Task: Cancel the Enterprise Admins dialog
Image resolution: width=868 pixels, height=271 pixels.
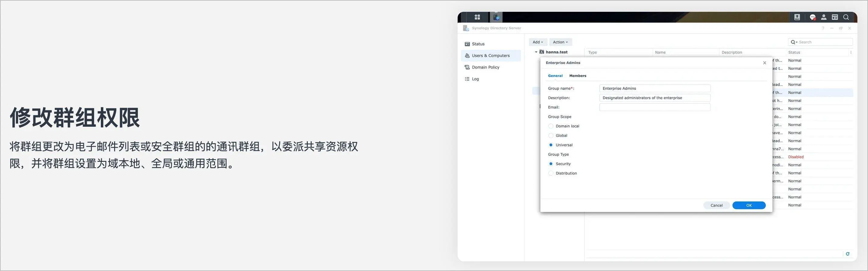Action: pos(716,205)
